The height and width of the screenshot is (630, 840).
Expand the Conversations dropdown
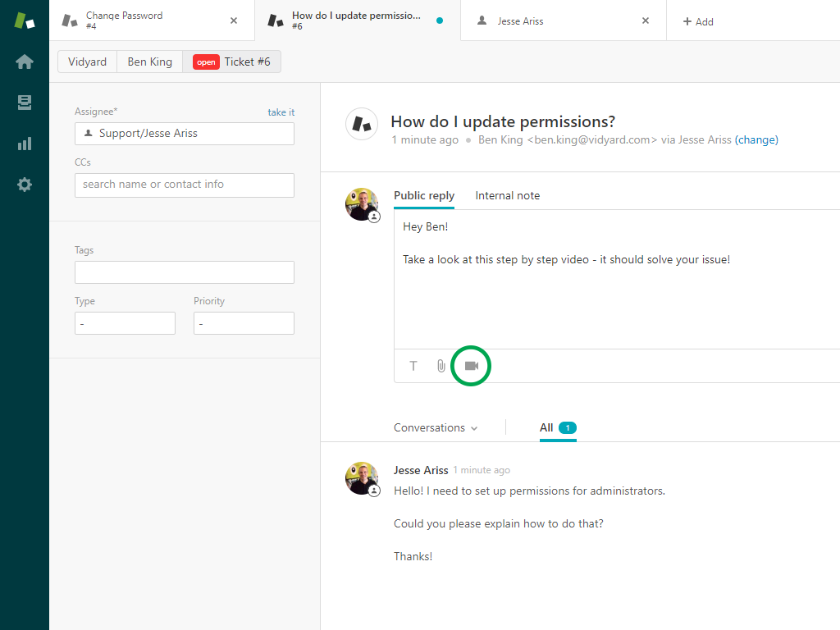[436, 427]
